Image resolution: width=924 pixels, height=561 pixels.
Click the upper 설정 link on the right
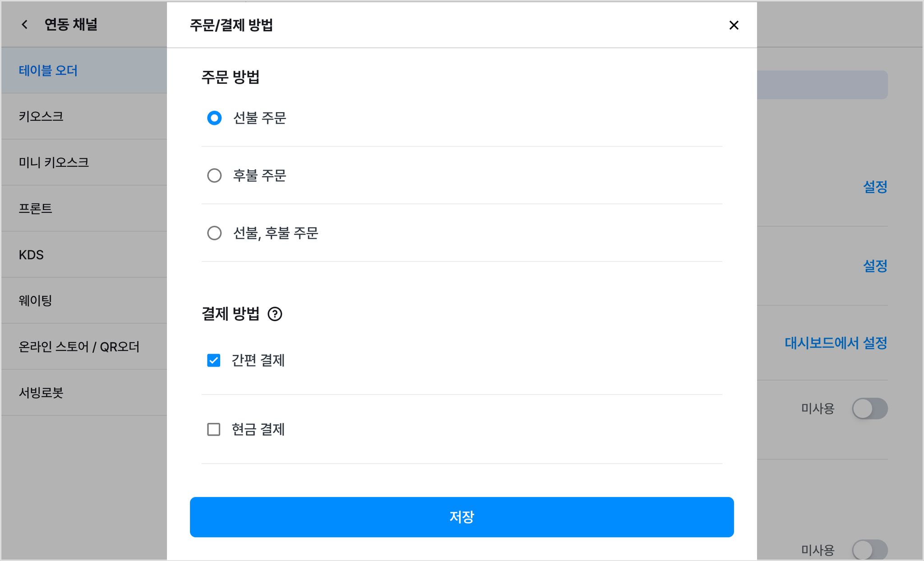(875, 187)
